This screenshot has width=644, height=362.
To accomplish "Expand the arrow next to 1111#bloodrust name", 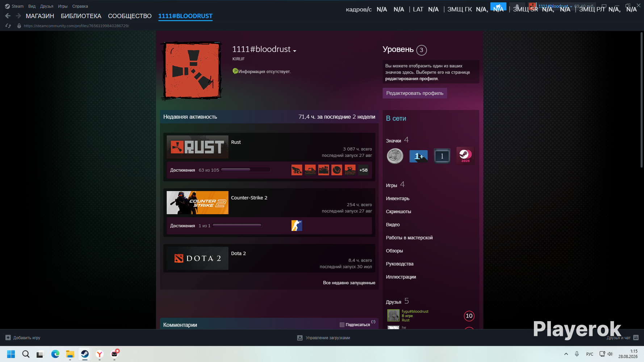I will pyautogui.click(x=294, y=51).
